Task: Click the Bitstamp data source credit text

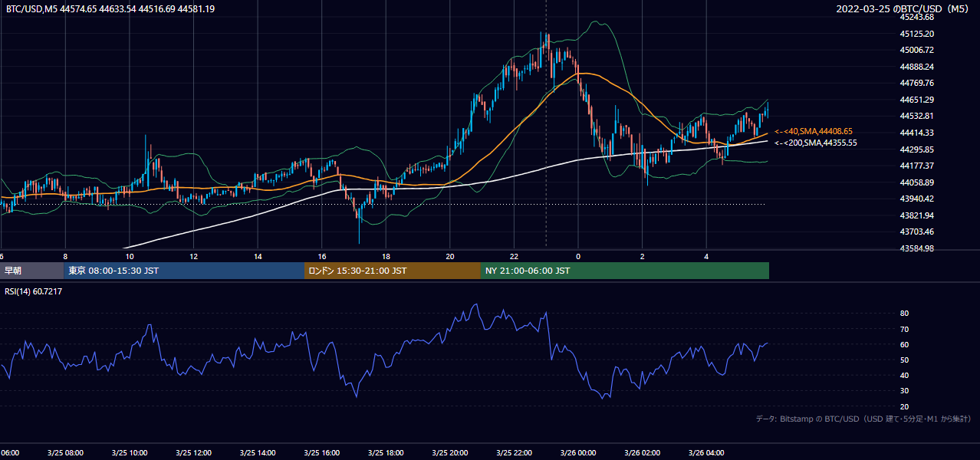Action: tap(863, 419)
